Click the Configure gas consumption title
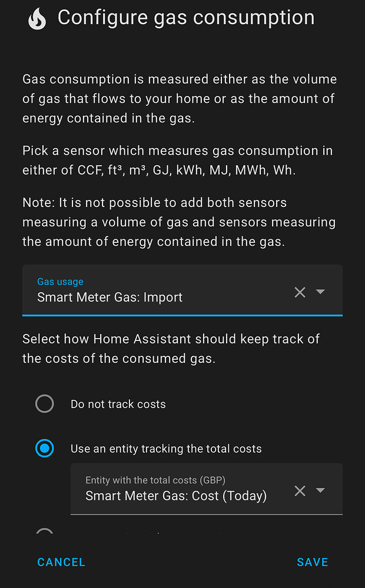Viewport: 365px width, 588px height. pos(186,18)
